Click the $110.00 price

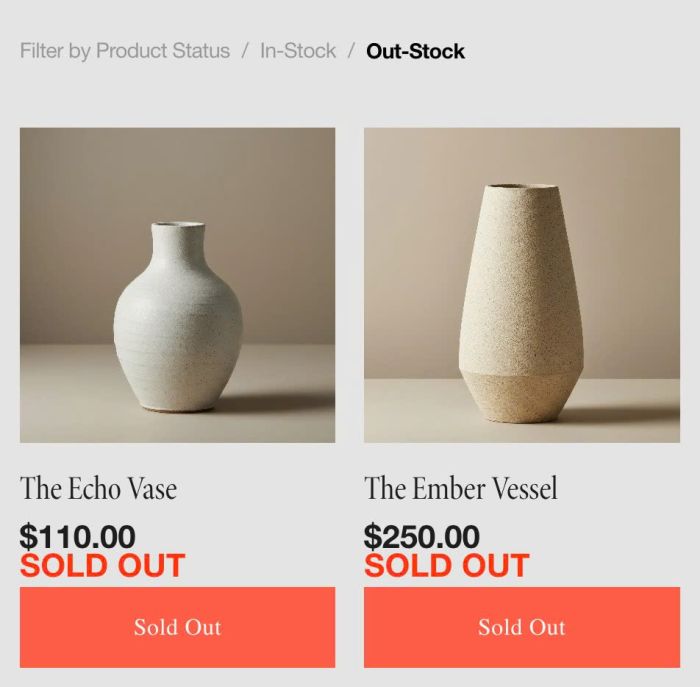(x=78, y=537)
